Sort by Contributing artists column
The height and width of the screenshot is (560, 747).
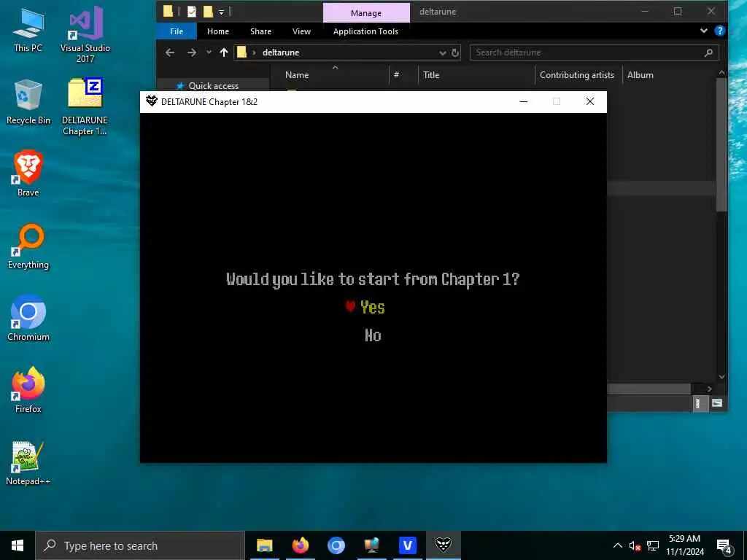(576, 75)
